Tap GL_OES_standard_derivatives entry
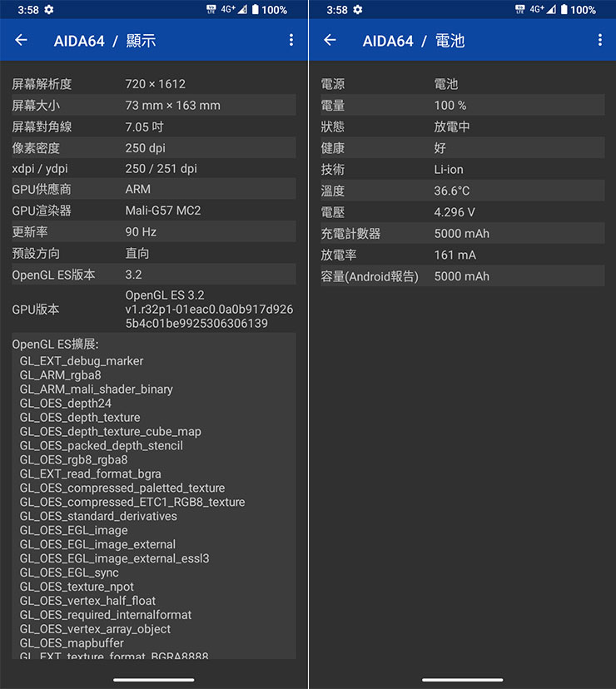616x689 pixels. (98, 516)
